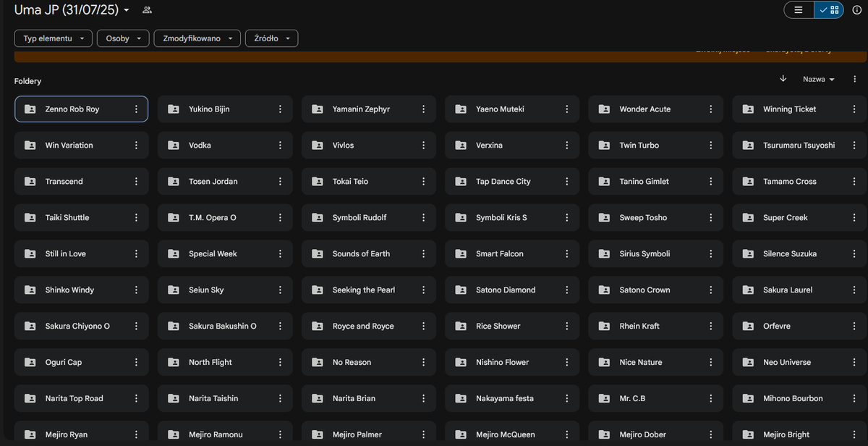The image size is (868, 446).
Task: Open more actions for Special Week
Action: coord(280,254)
